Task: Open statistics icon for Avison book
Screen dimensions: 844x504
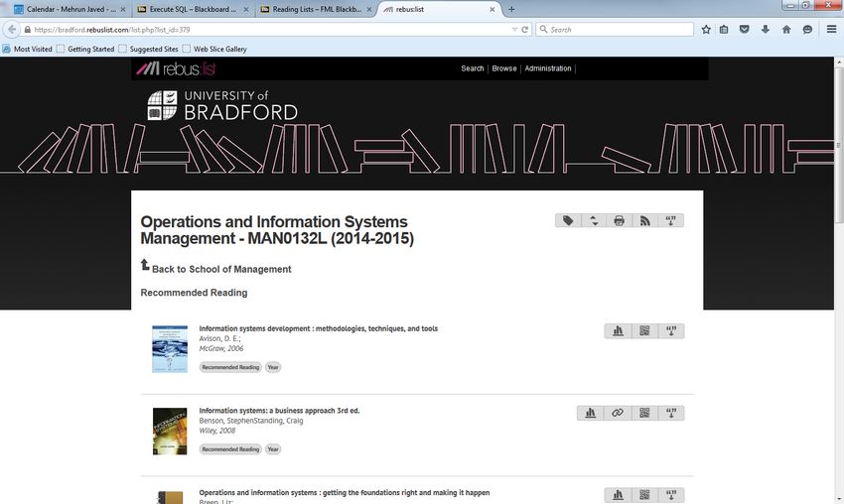Action: click(x=618, y=330)
